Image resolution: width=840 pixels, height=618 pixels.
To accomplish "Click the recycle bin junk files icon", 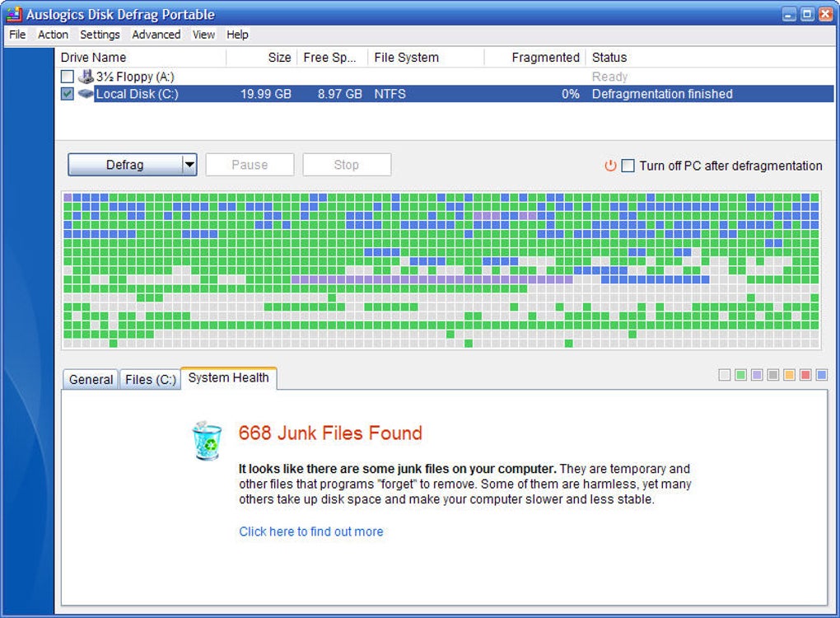I will 207,441.
